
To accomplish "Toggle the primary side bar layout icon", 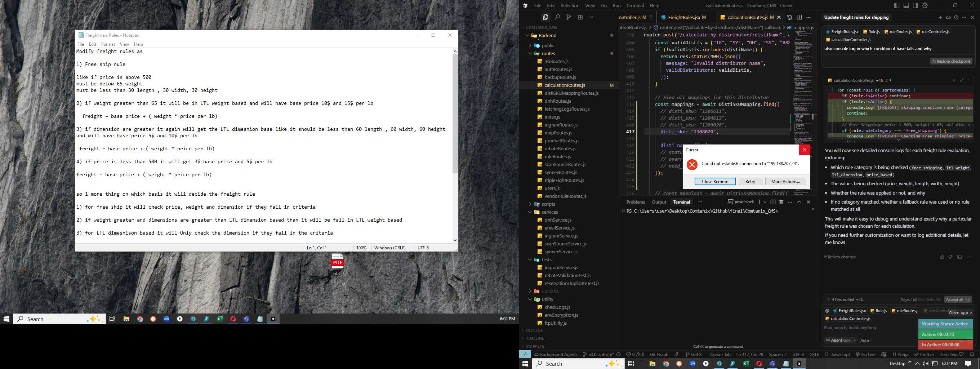I will (x=897, y=5).
